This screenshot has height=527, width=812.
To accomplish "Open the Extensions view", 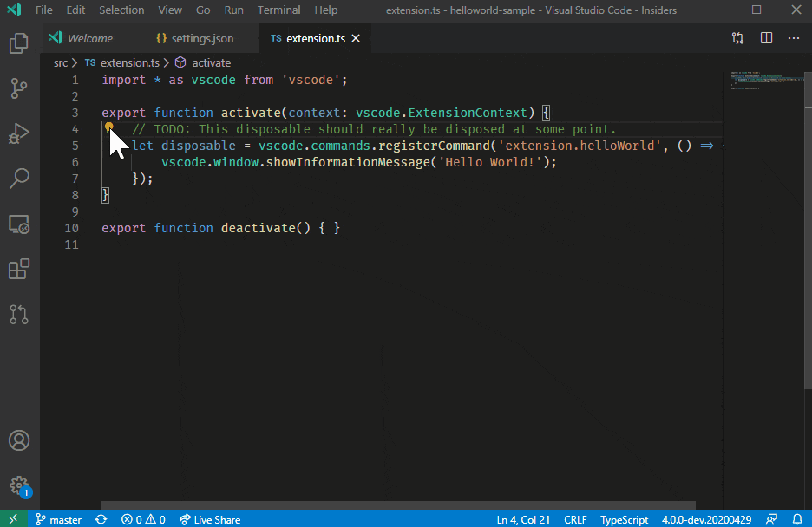I will (x=19, y=269).
